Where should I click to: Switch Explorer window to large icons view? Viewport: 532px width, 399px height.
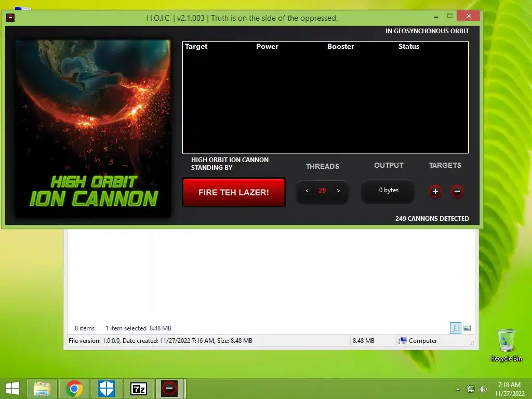pyautogui.click(x=467, y=328)
